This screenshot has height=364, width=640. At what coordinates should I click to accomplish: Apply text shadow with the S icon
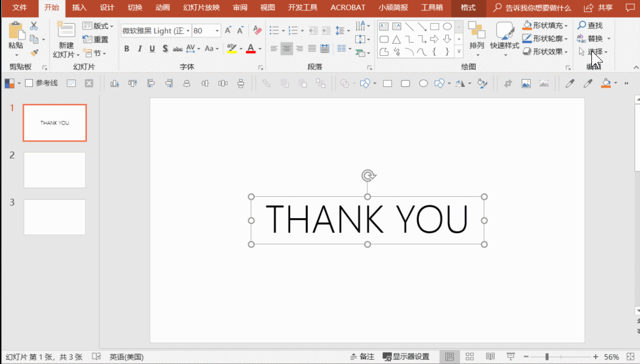tap(165, 49)
